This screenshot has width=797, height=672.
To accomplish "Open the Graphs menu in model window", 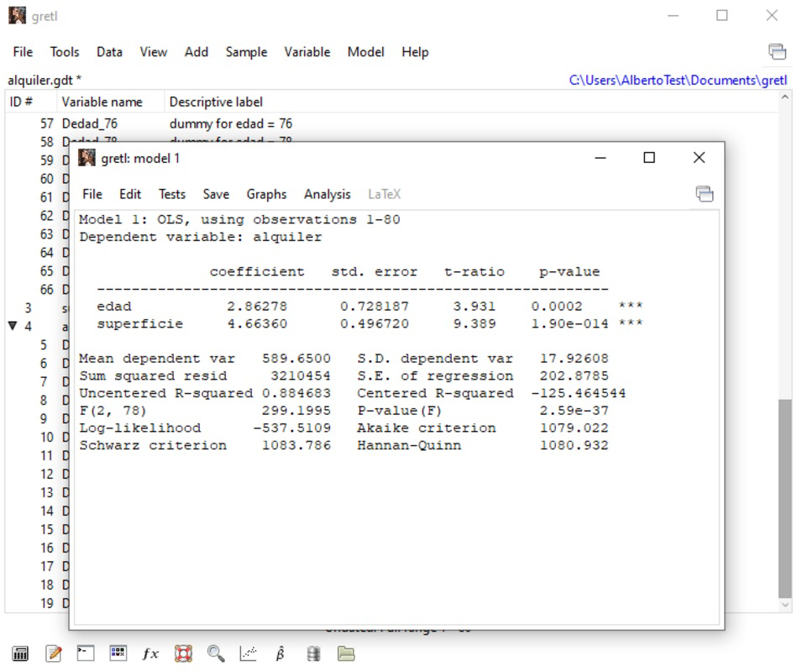I will coord(266,194).
